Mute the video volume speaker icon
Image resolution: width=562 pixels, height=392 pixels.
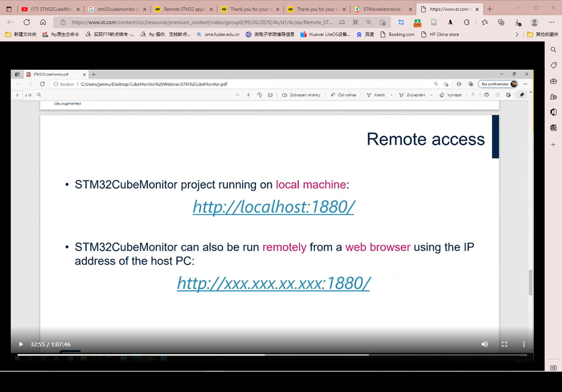[484, 344]
